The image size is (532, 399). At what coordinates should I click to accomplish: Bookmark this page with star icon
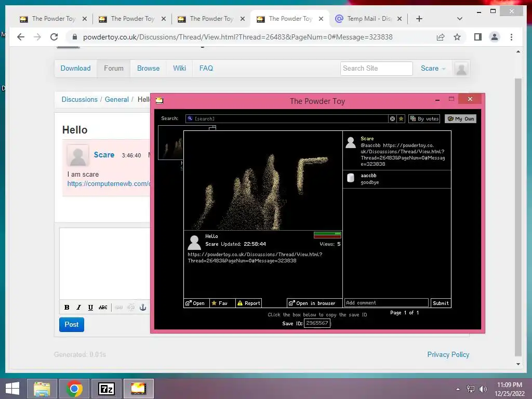point(457,37)
